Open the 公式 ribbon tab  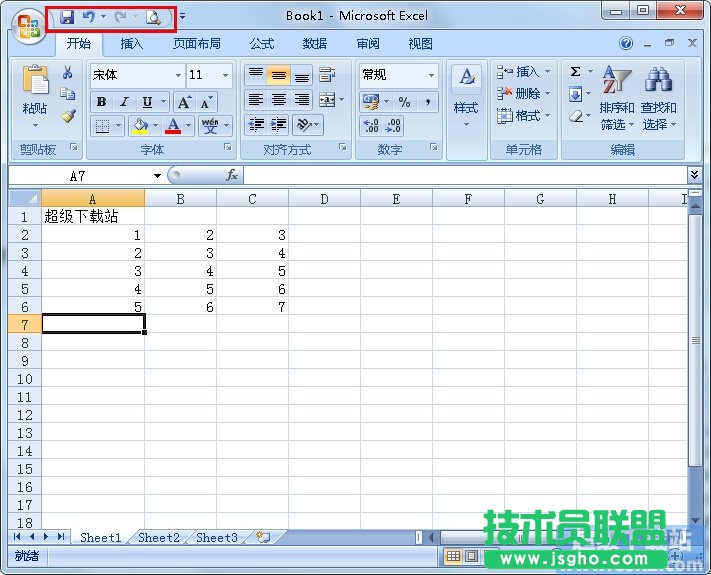coord(262,44)
